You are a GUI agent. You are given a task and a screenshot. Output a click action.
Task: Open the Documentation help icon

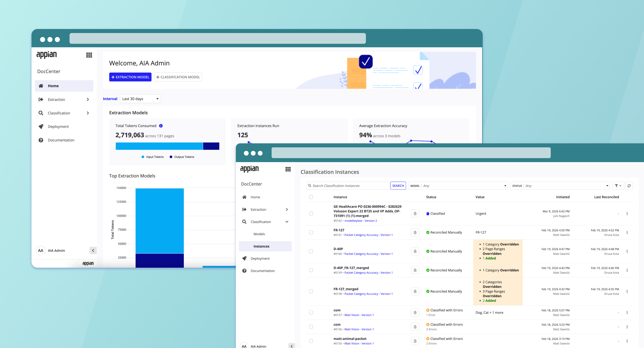click(244, 270)
